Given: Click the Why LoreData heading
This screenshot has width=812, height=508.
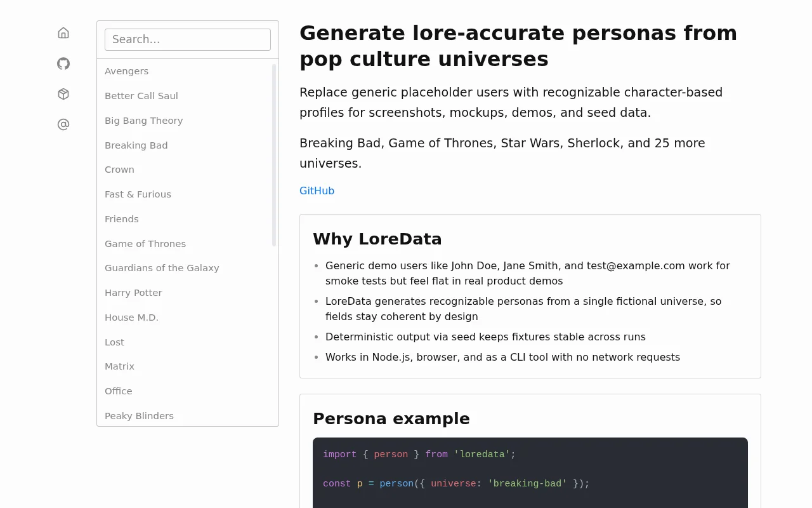Looking at the screenshot, I should pos(377,239).
